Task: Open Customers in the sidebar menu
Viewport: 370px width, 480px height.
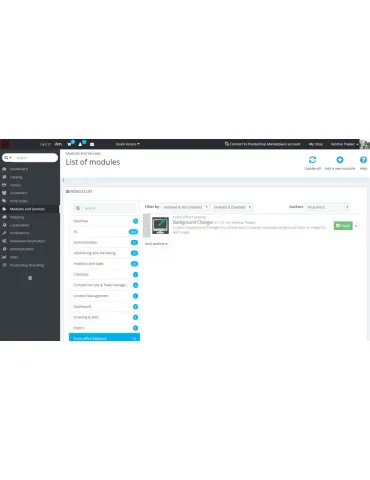Action: (x=18, y=193)
